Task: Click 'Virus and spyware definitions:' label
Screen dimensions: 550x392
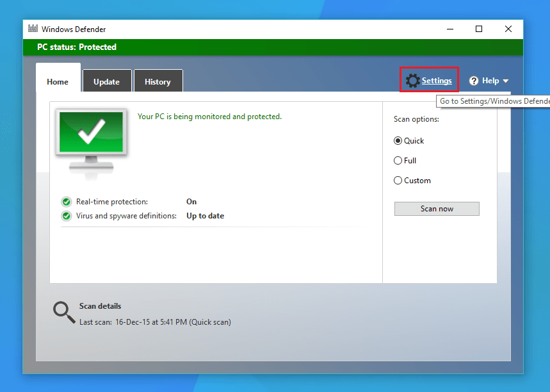Action: [x=126, y=216]
